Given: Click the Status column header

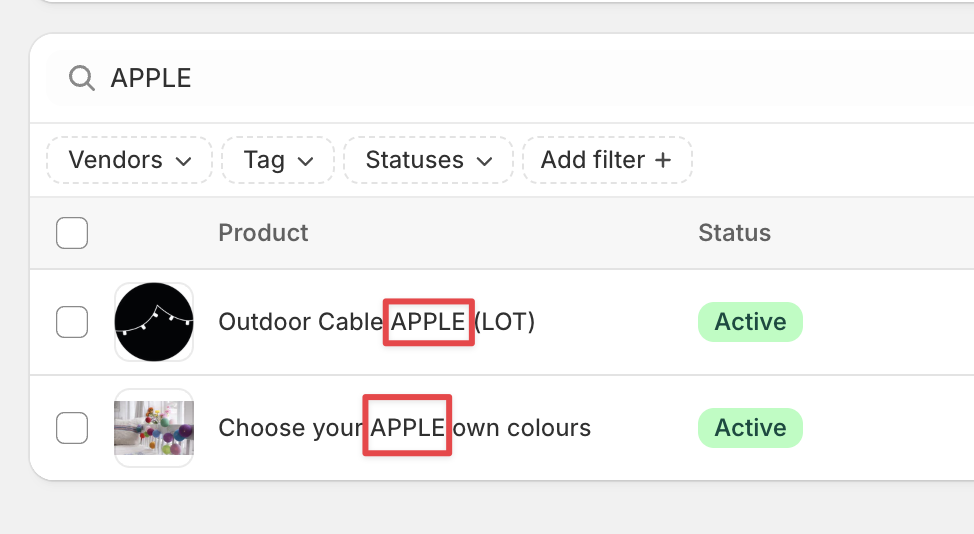Looking at the screenshot, I should [x=734, y=233].
